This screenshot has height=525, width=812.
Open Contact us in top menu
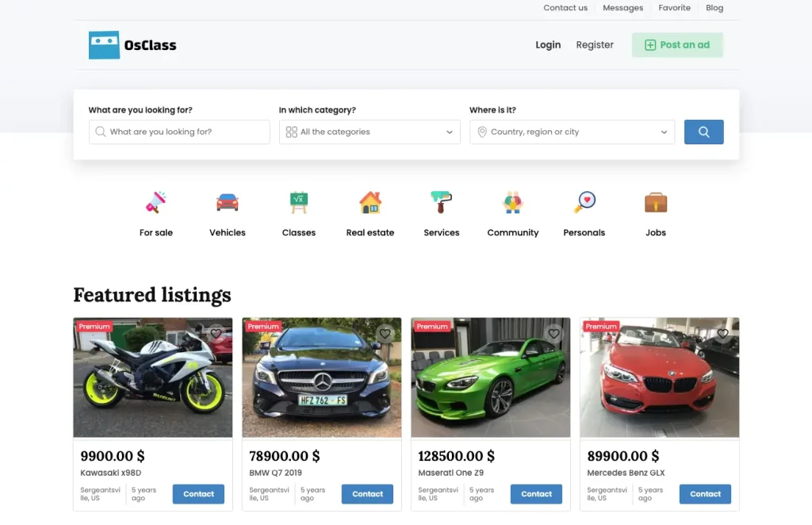click(565, 8)
